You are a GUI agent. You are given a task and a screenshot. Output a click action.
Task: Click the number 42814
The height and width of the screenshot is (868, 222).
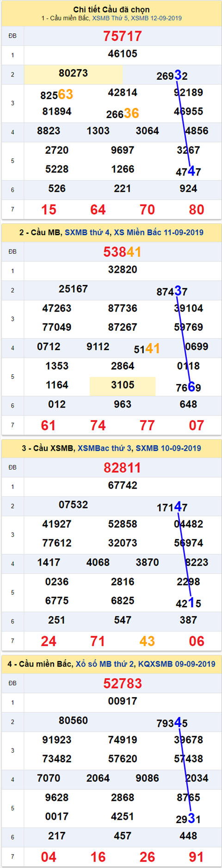(123, 93)
